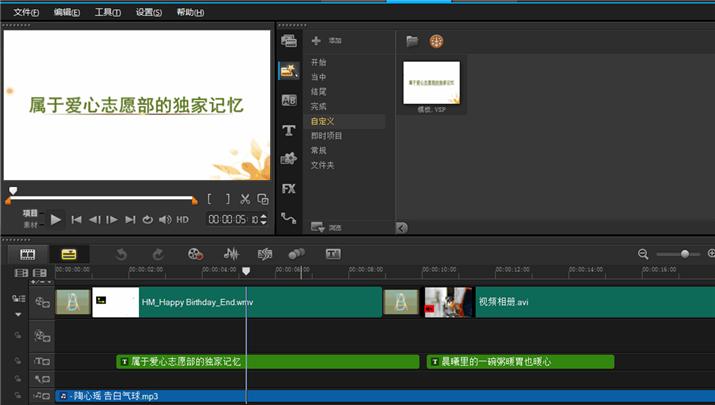715x405 pixels.
Task: Open the Auto Music tool
Action: [265, 254]
